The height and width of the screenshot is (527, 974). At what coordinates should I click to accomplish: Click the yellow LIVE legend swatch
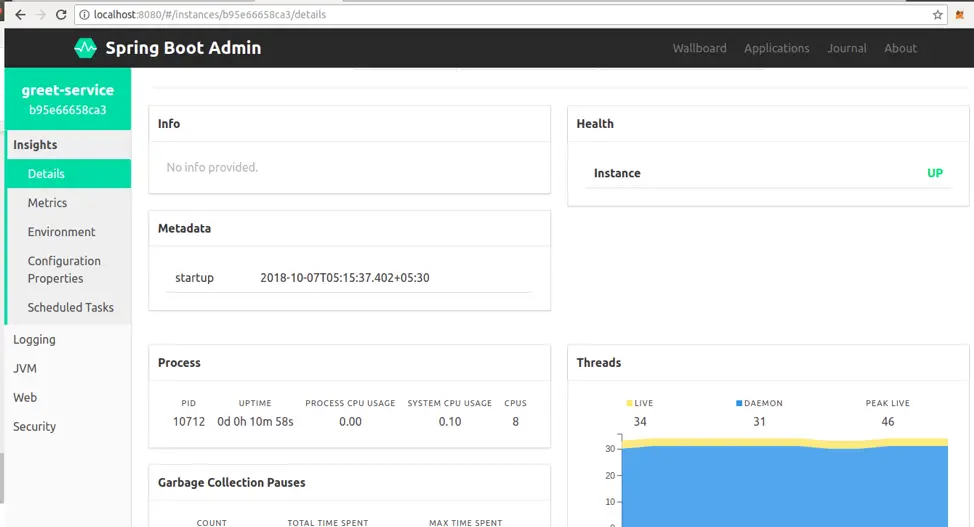(x=629, y=403)
